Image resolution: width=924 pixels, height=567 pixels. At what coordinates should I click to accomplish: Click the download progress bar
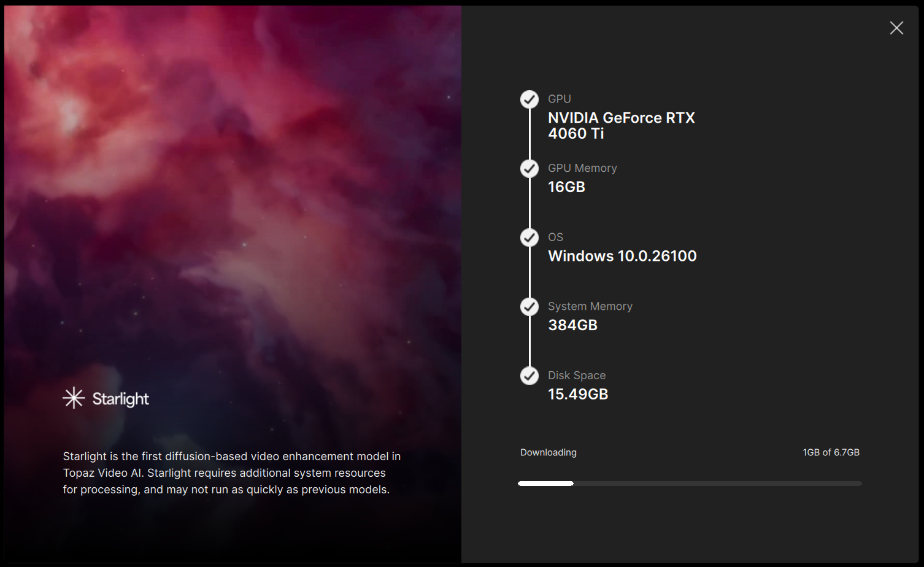tap(690, 484)
